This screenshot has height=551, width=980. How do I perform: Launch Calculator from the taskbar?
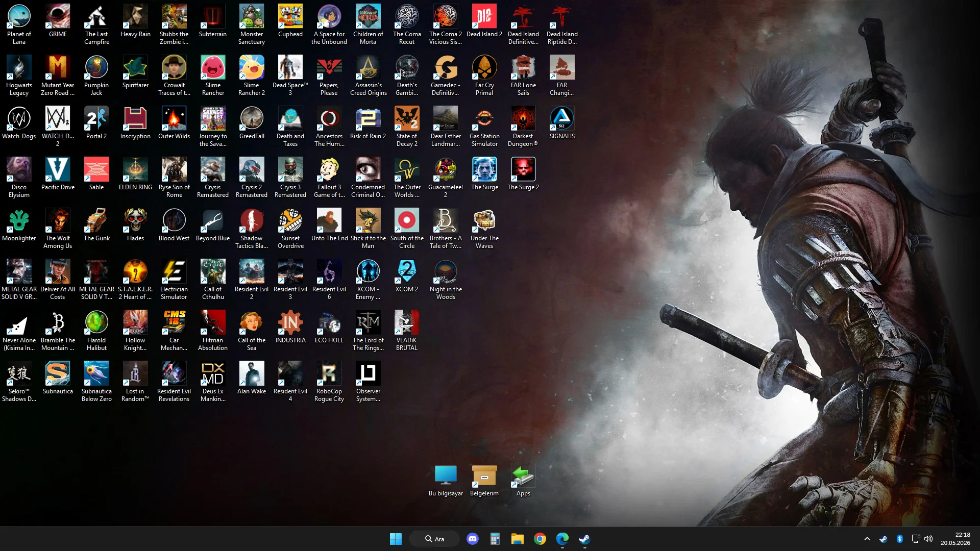tap(495, 539)
